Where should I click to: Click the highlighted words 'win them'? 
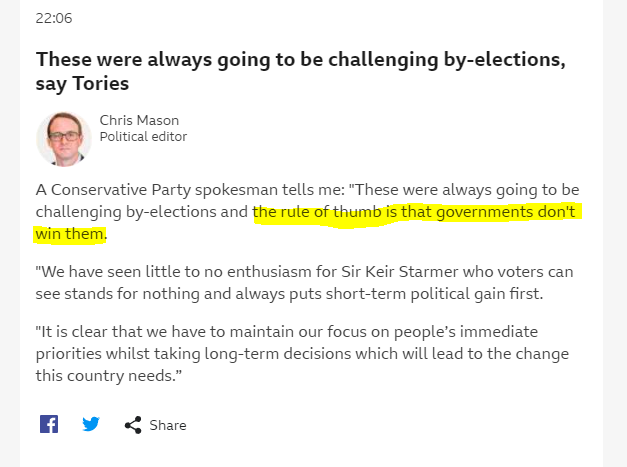tap(70, 234)
